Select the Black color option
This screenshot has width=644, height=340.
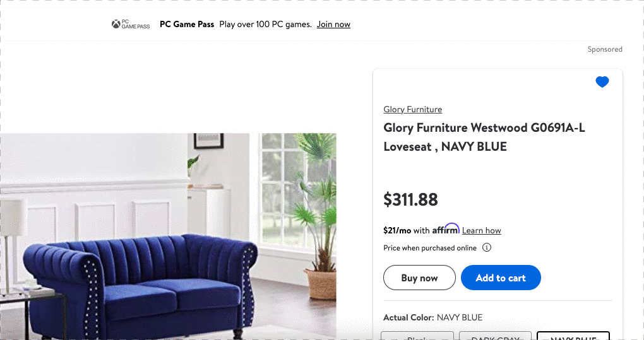click(417, 336)
